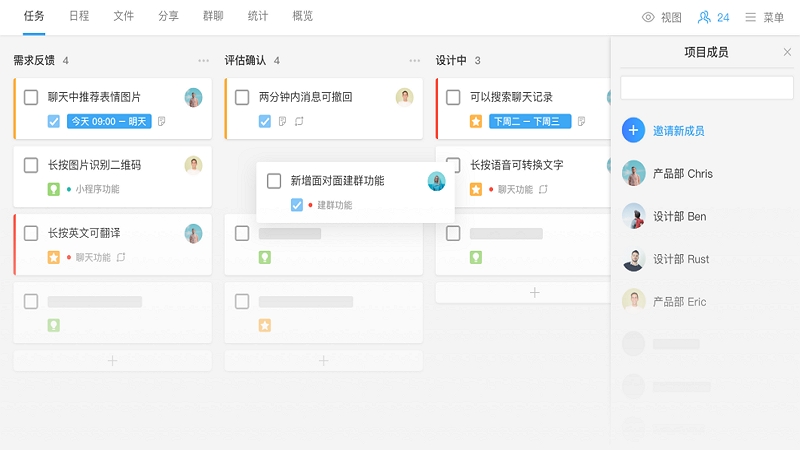Screen dimensions: 800x450
Task: Open the 任务 tab
Action: 34,16
